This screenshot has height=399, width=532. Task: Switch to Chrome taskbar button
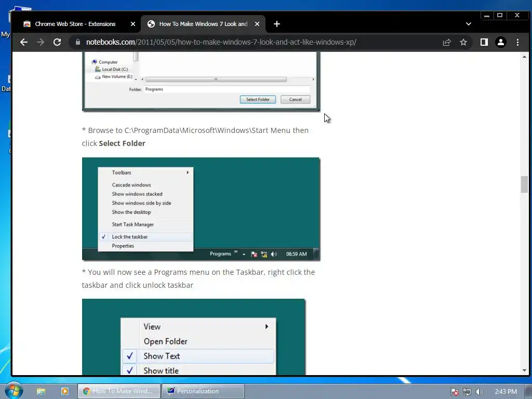119,391
